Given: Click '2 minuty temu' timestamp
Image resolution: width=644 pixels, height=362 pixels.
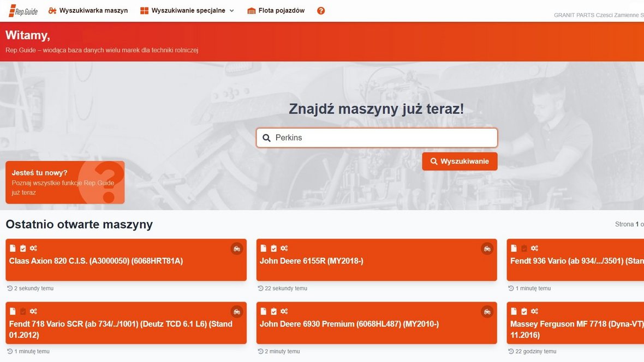Looking at the screenshot, I should click(282, 352).
